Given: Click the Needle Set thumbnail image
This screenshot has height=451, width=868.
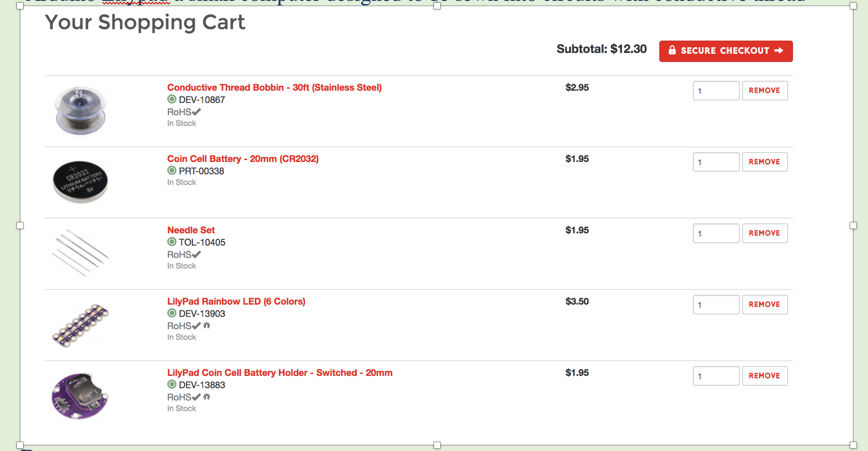Looking at the screenshot, I should [x=80, y=253].
